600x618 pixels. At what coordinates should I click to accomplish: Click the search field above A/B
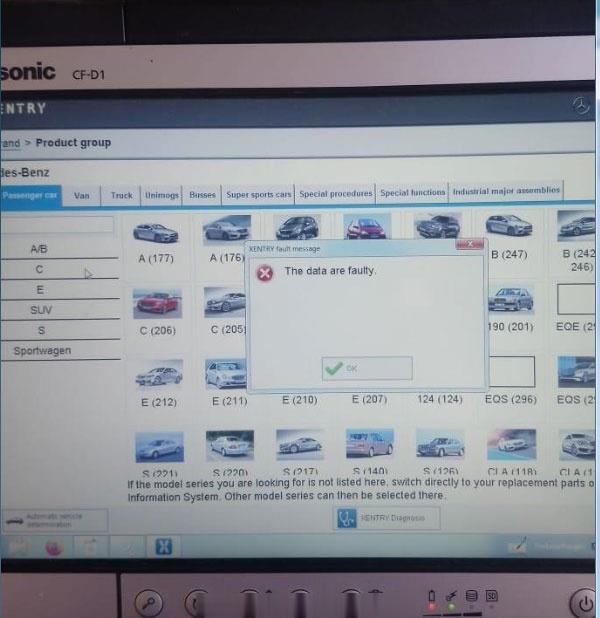coord(58,225)
